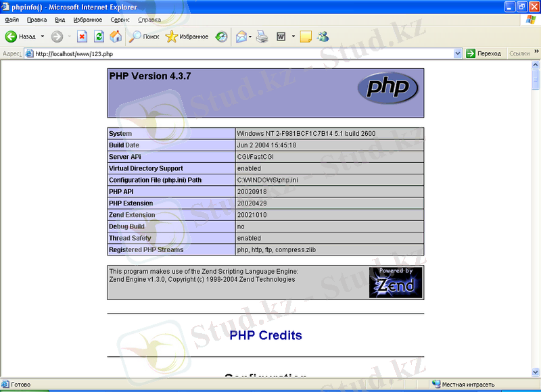This screenshot has height=392, width=541.
Task: Open the Media/History toolbar icon
Action: pyautogui.click(x=221, y=36)
